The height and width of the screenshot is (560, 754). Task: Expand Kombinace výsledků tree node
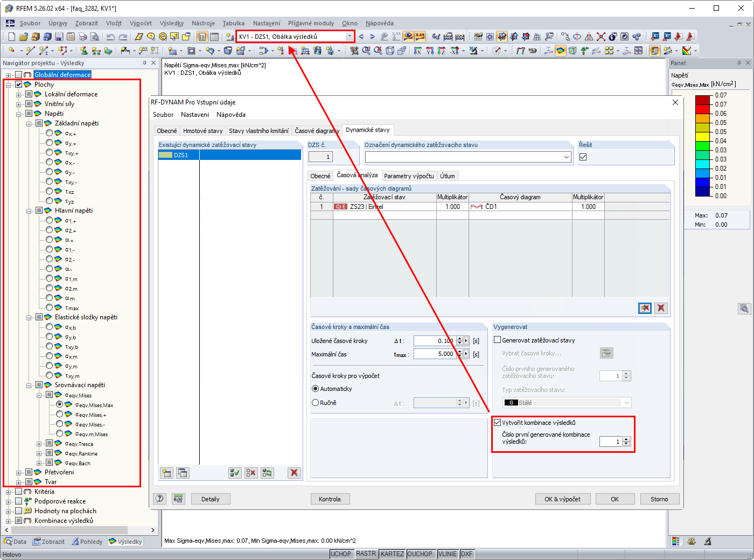point(9,521)
